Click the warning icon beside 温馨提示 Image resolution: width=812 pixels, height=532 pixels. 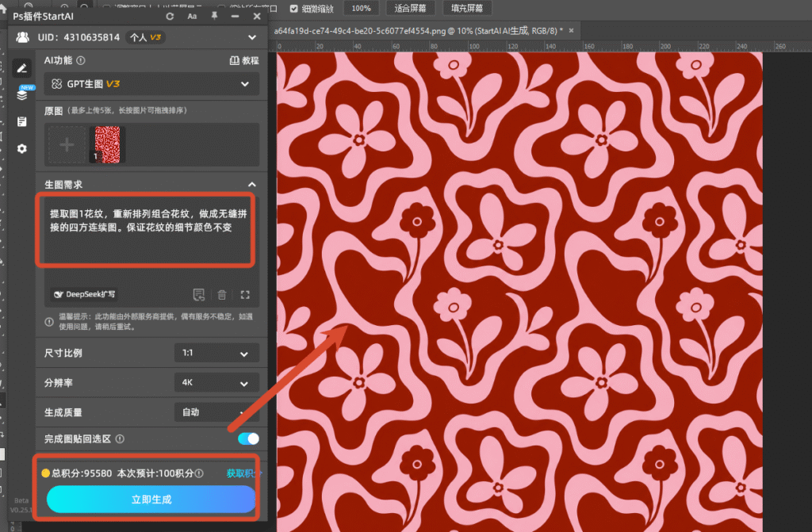click(x=49, y=322)
